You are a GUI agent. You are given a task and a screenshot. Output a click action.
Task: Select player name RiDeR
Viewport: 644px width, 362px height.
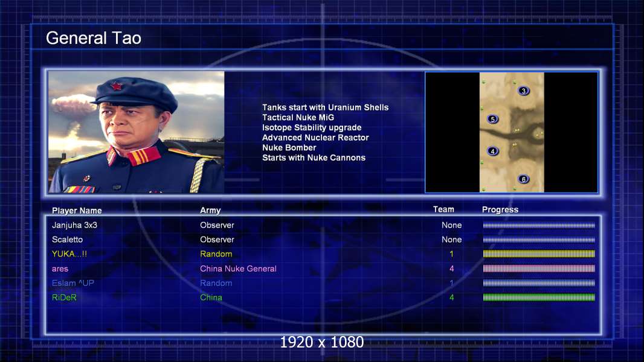point(64,297)
